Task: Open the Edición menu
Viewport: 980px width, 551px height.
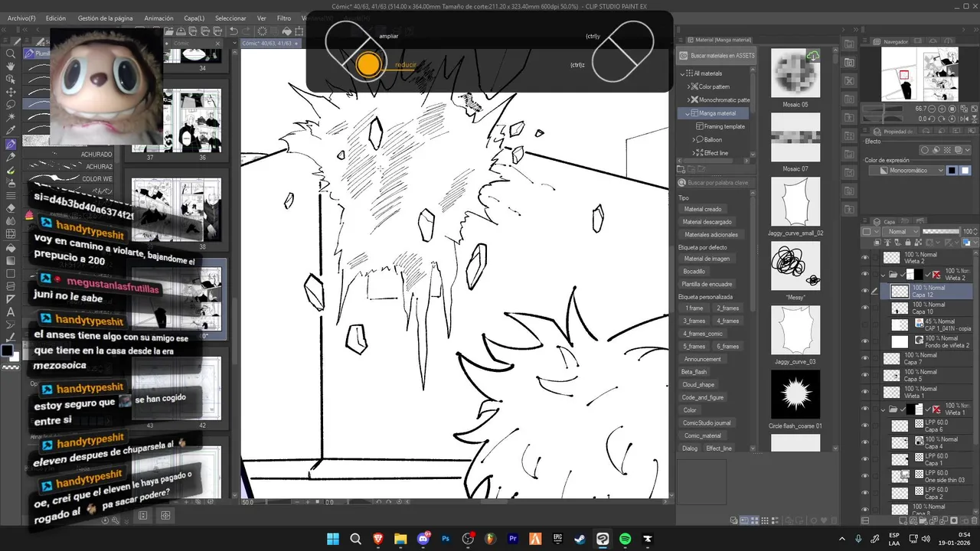Action: point(56,18)
